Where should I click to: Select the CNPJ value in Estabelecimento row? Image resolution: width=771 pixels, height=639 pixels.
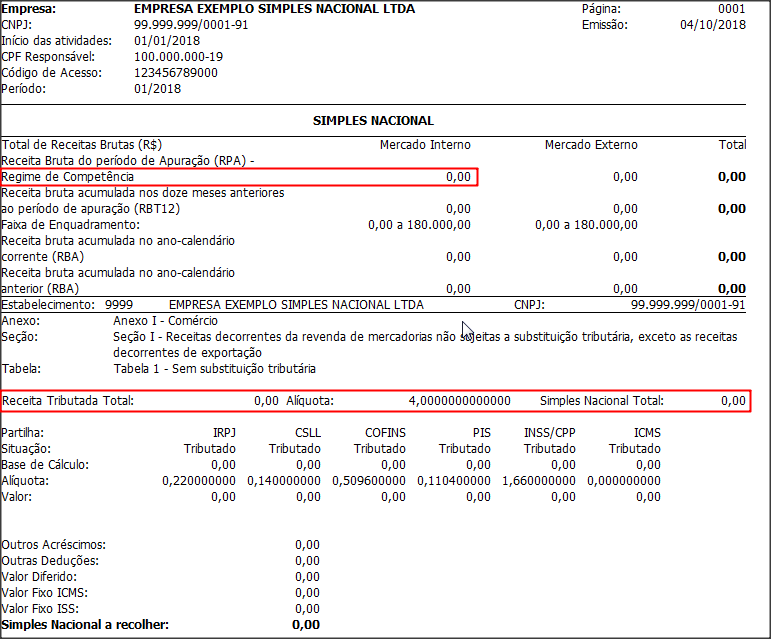(x=688, y=305)
